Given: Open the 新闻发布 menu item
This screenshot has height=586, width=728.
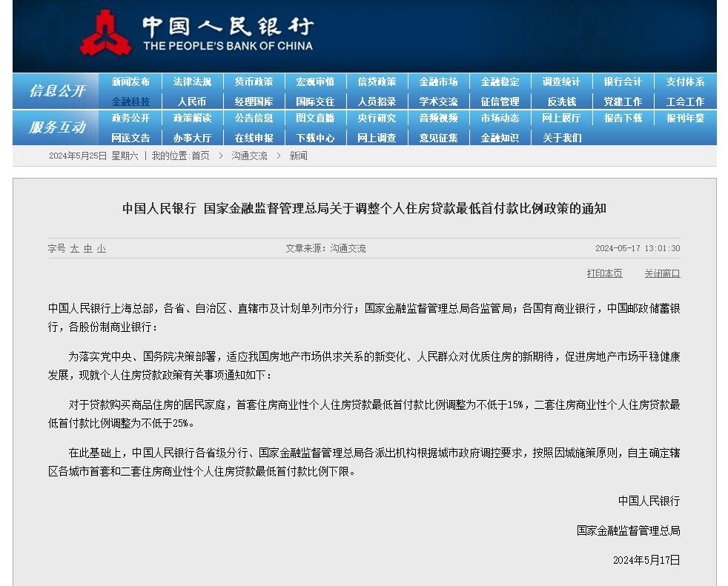Looking at the screenshot, I should (130, 81).
